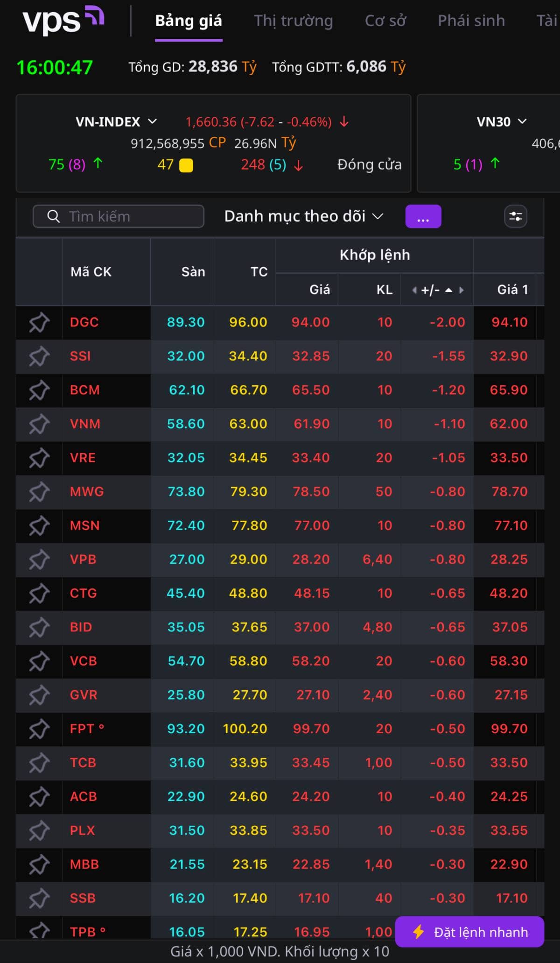Viewport: 560px width, 963px height.
Task: Open the Phái sinh tab
Action: [471, 21]
